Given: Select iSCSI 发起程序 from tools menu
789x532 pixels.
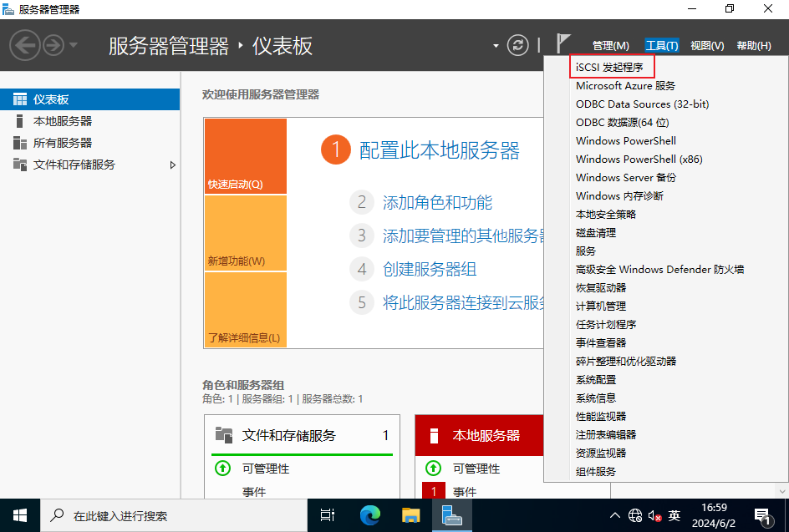Looking at the screenshot, I should 609,67.
